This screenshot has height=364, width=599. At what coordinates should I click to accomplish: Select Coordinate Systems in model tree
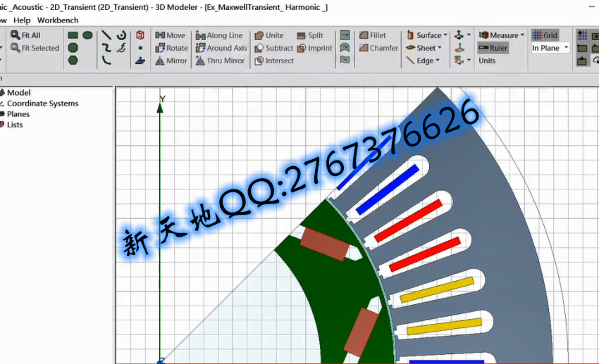tap(42, 103)
